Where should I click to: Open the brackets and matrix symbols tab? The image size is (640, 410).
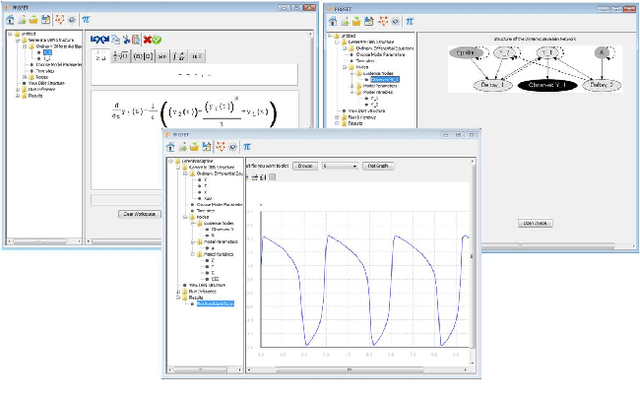tap(143, 56)
